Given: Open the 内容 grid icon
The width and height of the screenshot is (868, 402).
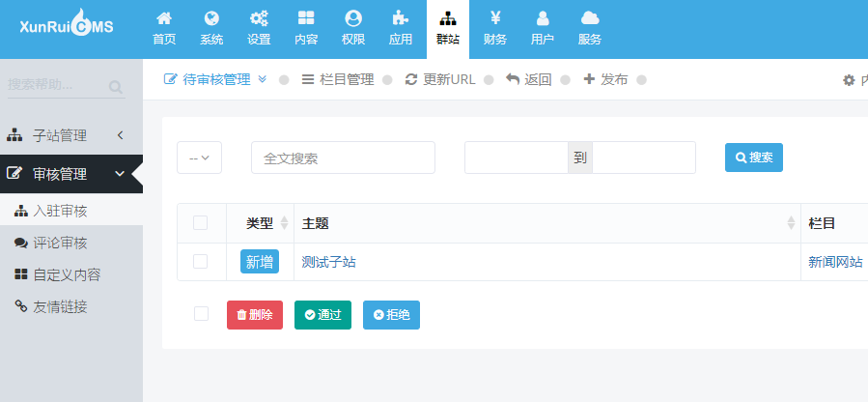Looking at the screenshot, I should click(x=306, y=18).
